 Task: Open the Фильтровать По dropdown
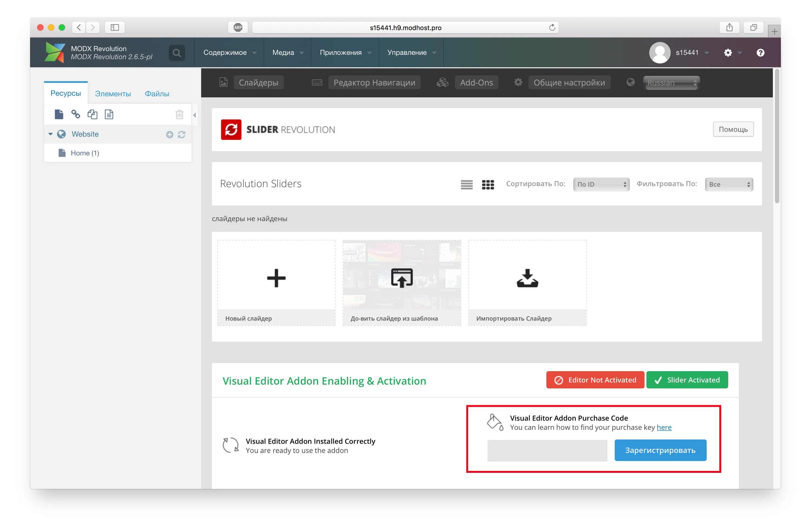click(729, 184)
